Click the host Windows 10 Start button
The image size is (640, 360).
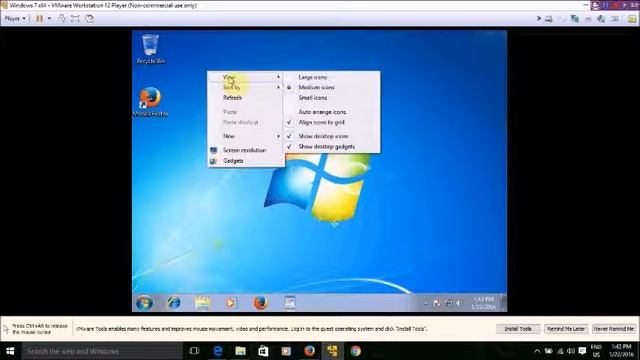pos(10,351)
